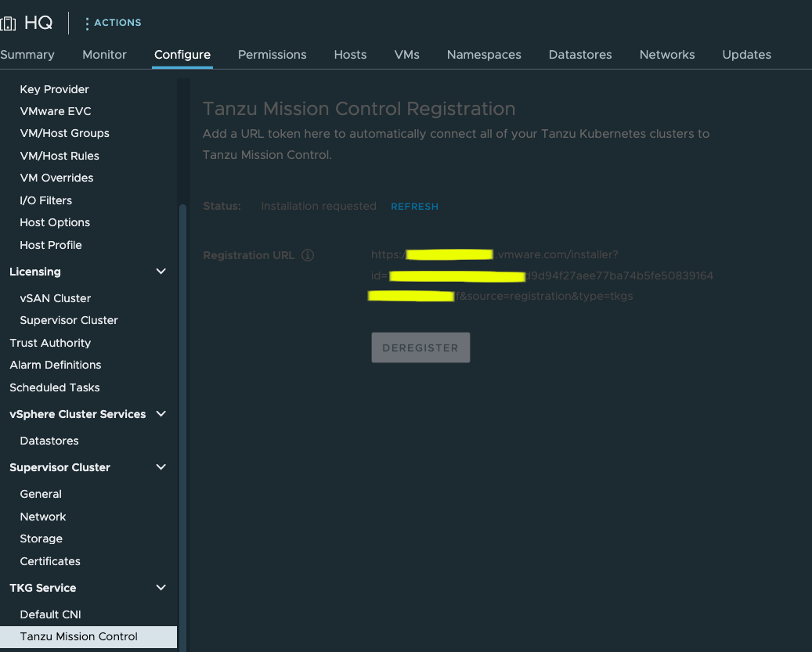Switch to the Permissions tab

click(x=272, y=55)
